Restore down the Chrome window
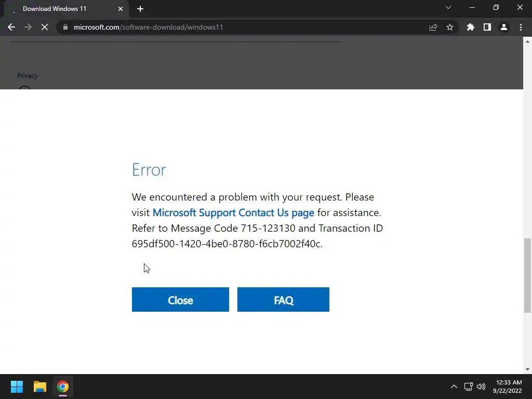The width and height of the screenshot is (532, 399). 496,7
